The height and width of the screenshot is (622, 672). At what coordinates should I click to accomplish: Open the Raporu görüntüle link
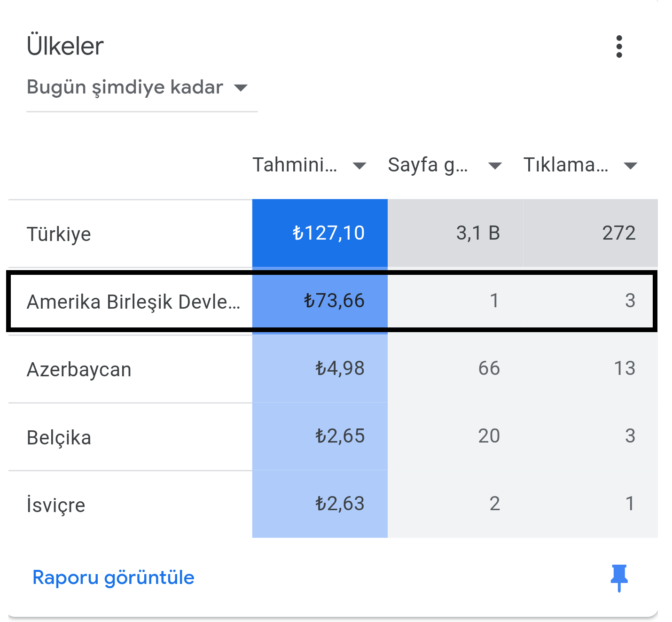(x=113, y=577)
